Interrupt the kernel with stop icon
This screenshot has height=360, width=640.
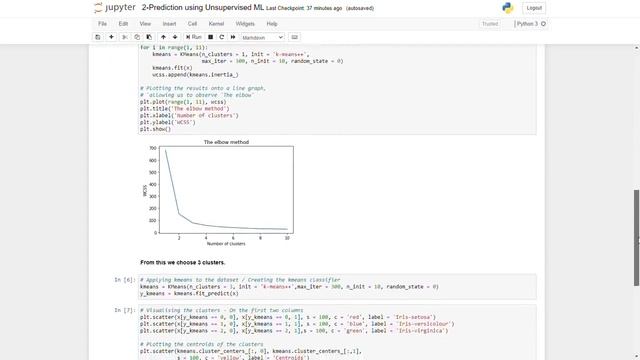[x=211, y=37]
